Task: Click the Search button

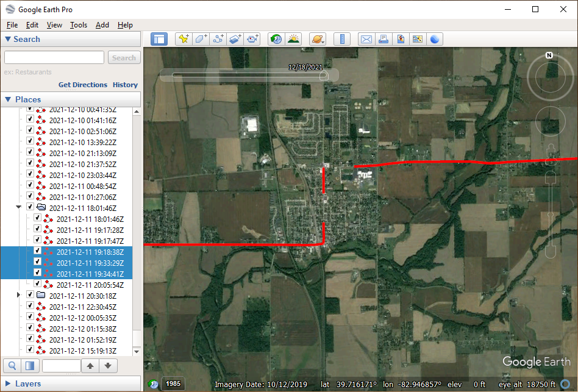Action: point(124,58)
